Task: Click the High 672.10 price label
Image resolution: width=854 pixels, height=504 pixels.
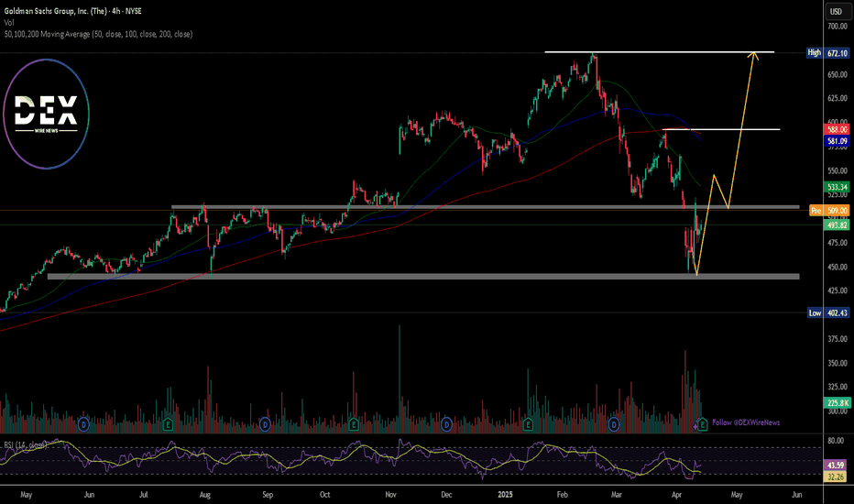Action: (x=827, y=53)
